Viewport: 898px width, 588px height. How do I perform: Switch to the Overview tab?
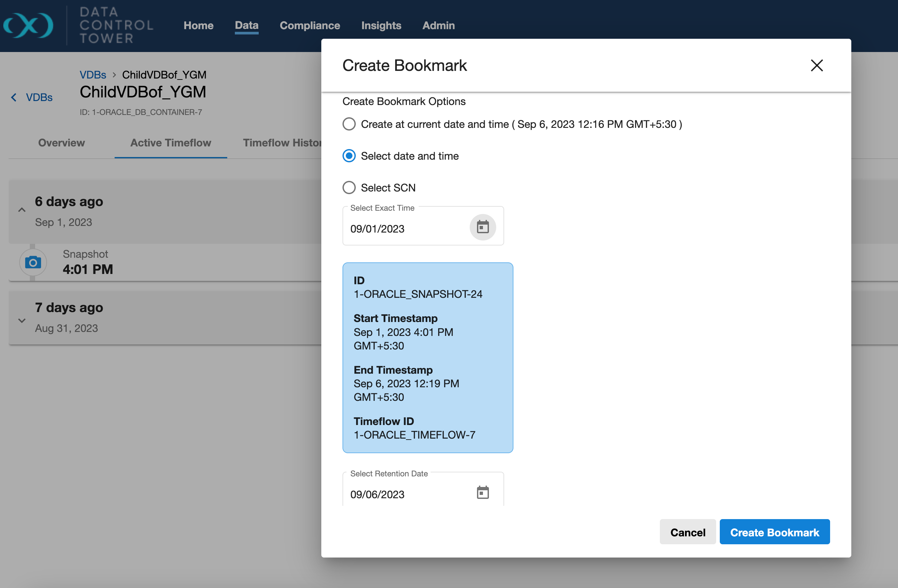coord(62,143)
